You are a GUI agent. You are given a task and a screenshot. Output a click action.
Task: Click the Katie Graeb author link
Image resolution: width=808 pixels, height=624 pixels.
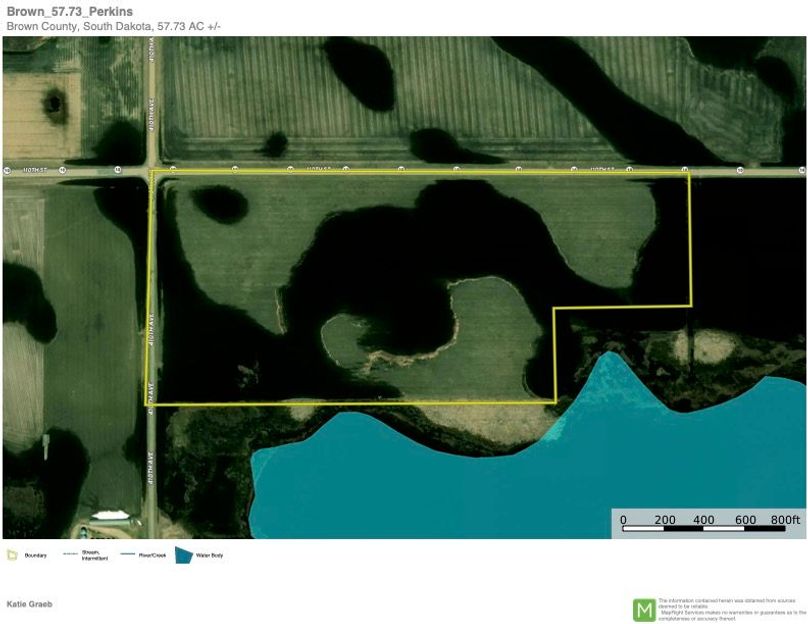[28, 604]
